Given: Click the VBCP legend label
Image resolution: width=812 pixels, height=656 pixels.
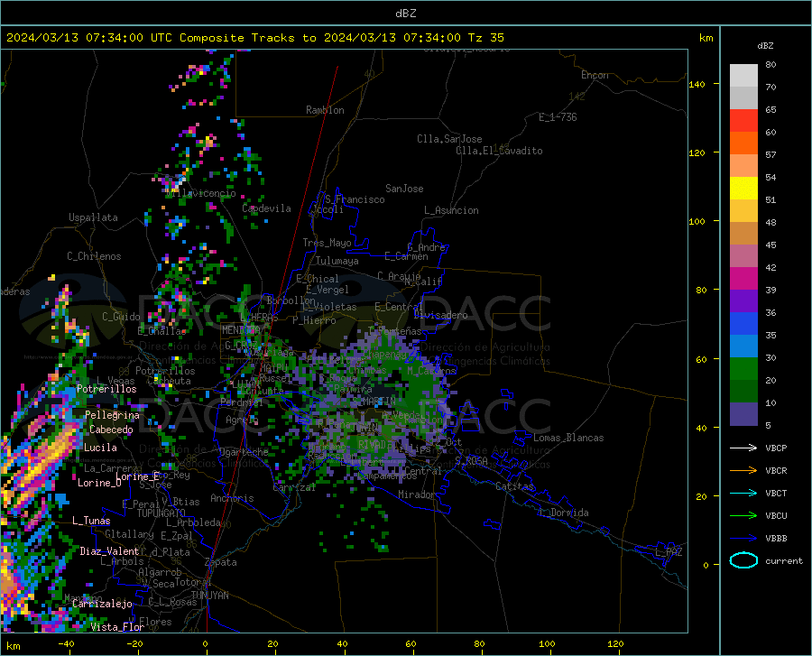Looking at the screenshot, I should [776, 448].
